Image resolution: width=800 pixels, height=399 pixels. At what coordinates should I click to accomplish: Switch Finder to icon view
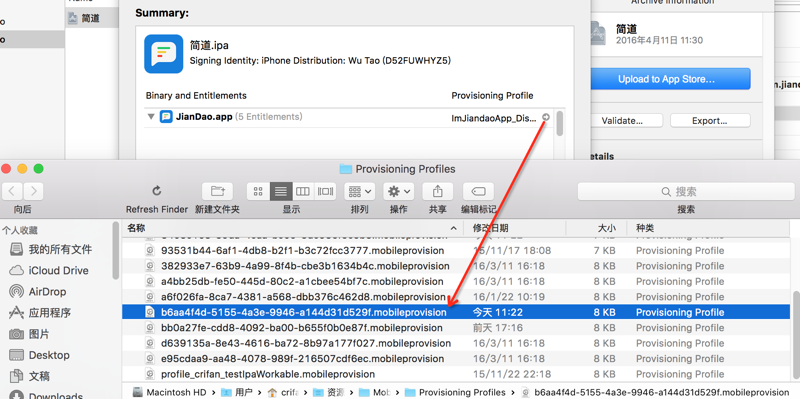tap(258, 191)
